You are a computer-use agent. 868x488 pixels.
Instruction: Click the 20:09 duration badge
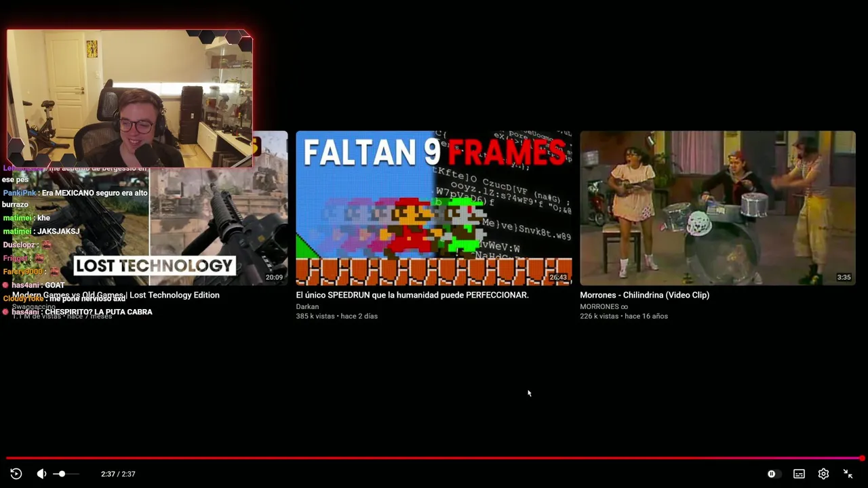point(274,277)
